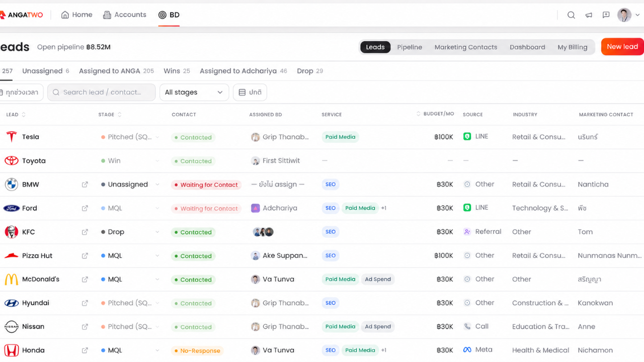Click the Hyundai logo icon
Image resolution: width=644 pixels, height=362 pixels.
click(11, 303)
